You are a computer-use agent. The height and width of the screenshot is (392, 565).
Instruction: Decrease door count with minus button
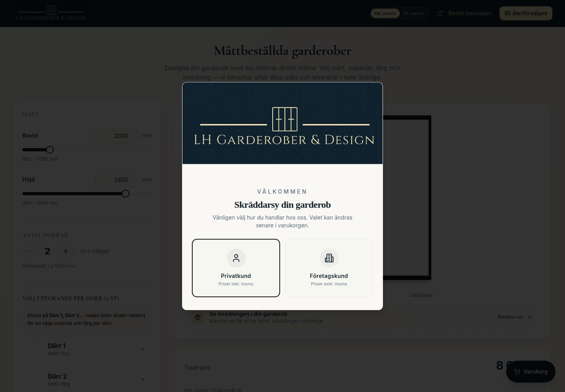pyautogui.click(x=29, y=251)
